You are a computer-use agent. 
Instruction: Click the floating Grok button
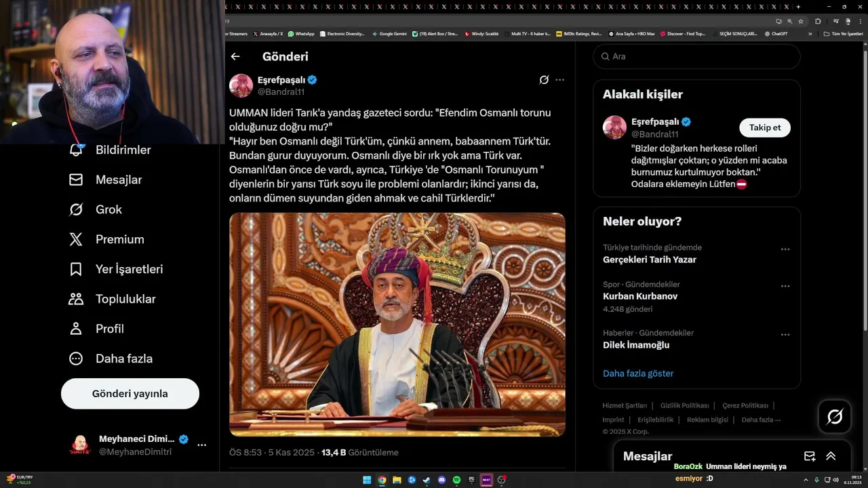(x=835, y=417)
